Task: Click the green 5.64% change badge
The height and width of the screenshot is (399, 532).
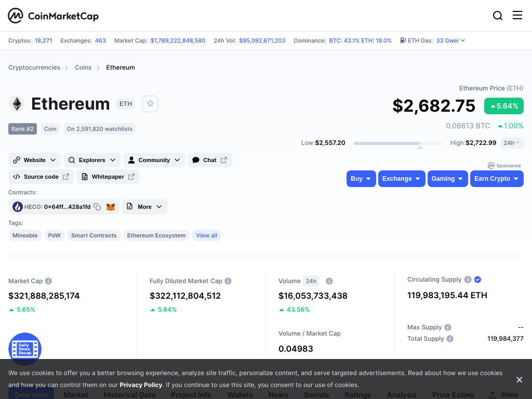Action: 504,106
